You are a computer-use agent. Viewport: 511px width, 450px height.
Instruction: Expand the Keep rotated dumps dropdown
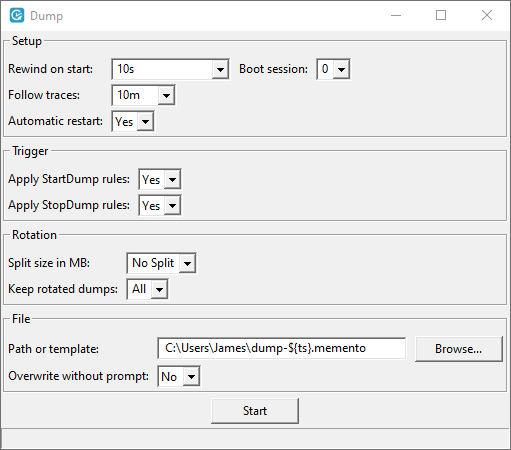pos(147,289)
